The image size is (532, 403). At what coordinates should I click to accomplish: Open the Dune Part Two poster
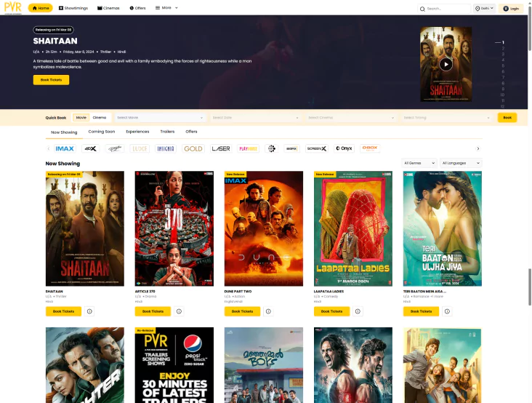click(x=264, y=228)
